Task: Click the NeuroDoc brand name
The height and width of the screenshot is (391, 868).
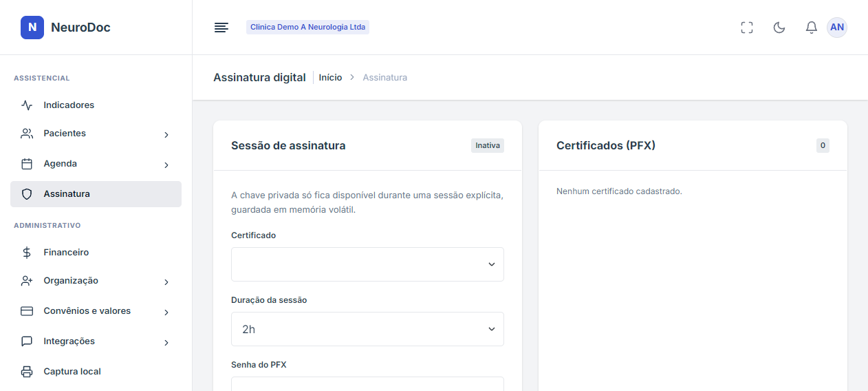Action: (x=80, y=28)
